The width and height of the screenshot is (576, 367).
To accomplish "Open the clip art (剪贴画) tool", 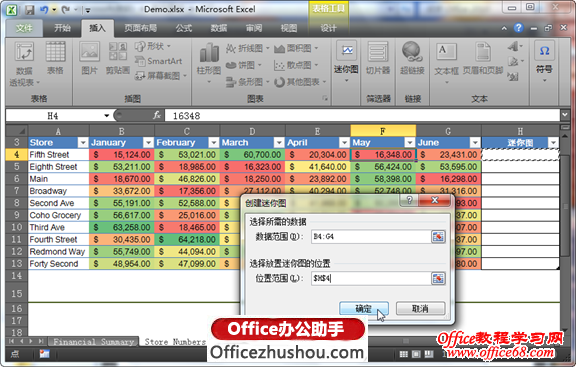I will pyautogui.click(x=118, y=58).
